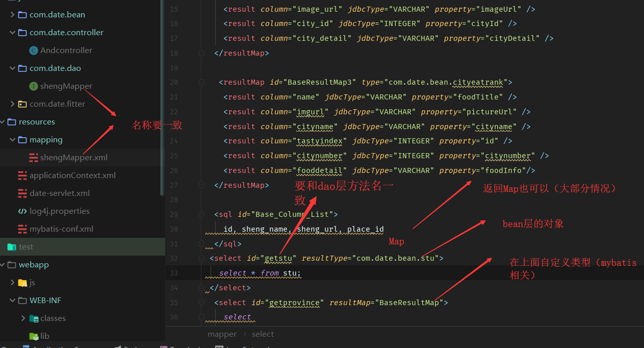Open mybatis-conf.xml in the project tree
The height and width of the screenshot is (348, 644).
[61, 229]
